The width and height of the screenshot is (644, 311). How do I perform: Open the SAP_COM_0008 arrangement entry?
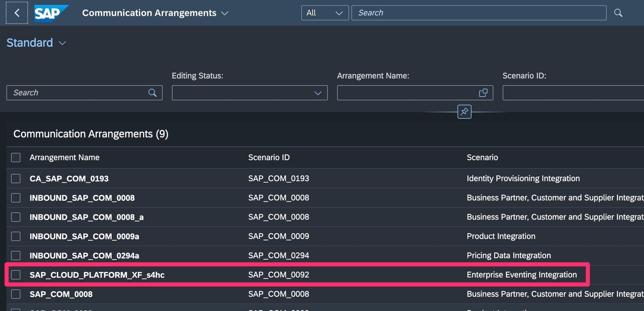pyautogui.click(x=61, y=294)
